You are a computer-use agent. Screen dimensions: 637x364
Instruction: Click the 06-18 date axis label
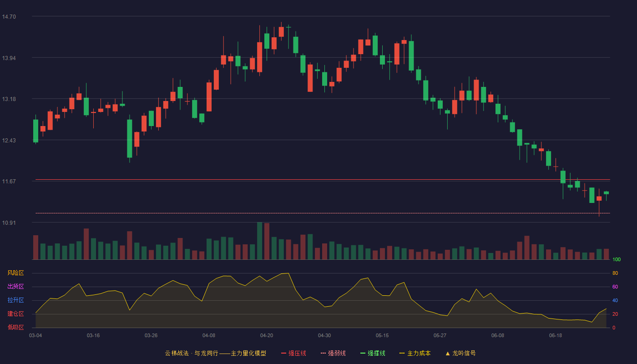[556, 335]
